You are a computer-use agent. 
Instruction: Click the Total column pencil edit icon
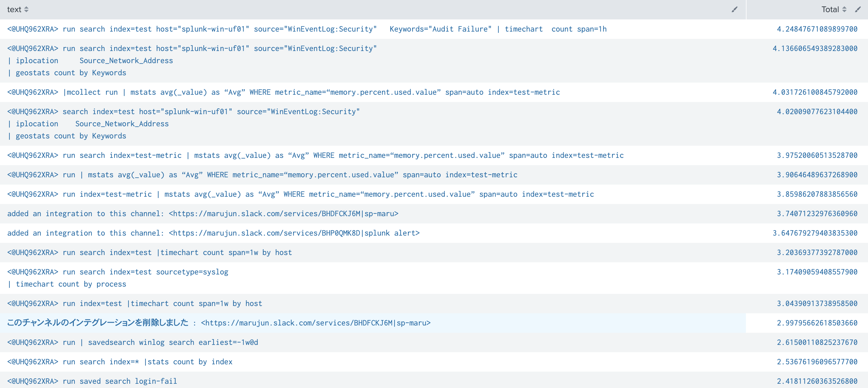tap(858, 9)
